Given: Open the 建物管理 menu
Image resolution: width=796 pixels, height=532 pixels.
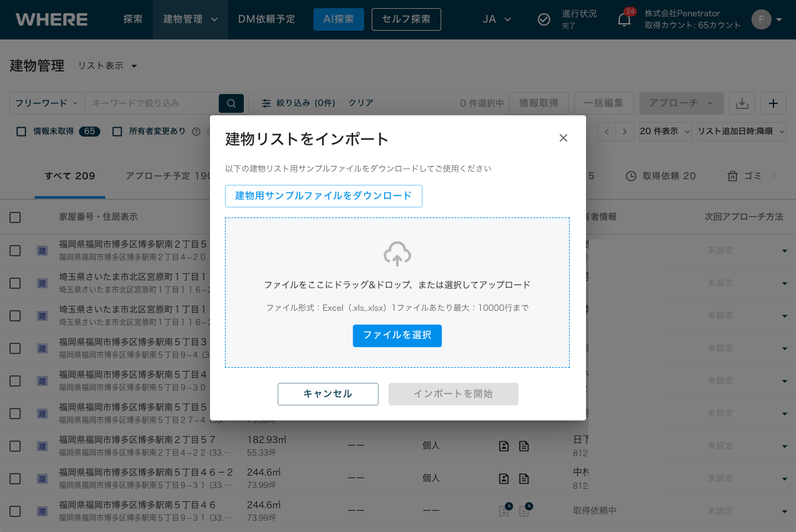Looking at the screenshot, I should (x=190, y=19).
